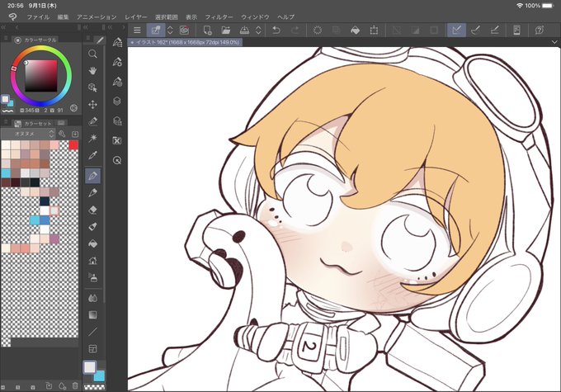Open レイヤー menu
561x392 pixels.
[x=136, y=17]
